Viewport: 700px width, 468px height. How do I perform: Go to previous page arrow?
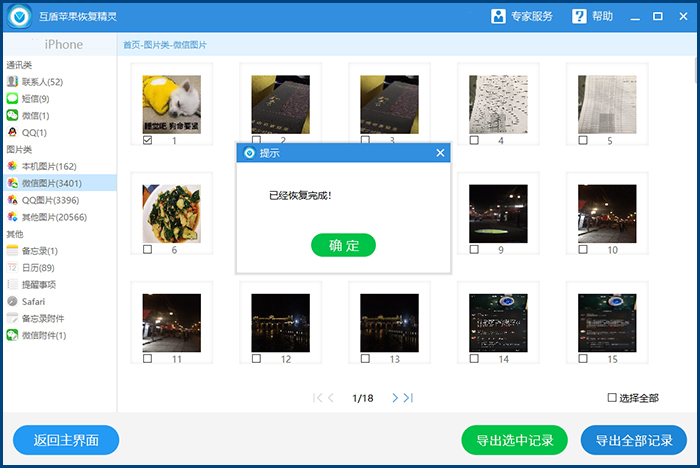point(331,397)
